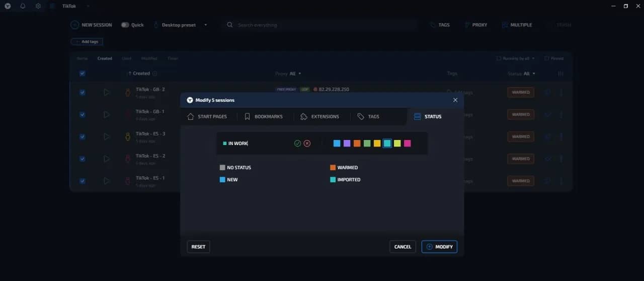Open the PROXY toolbar item
The image size is (644, 281).
475,25
